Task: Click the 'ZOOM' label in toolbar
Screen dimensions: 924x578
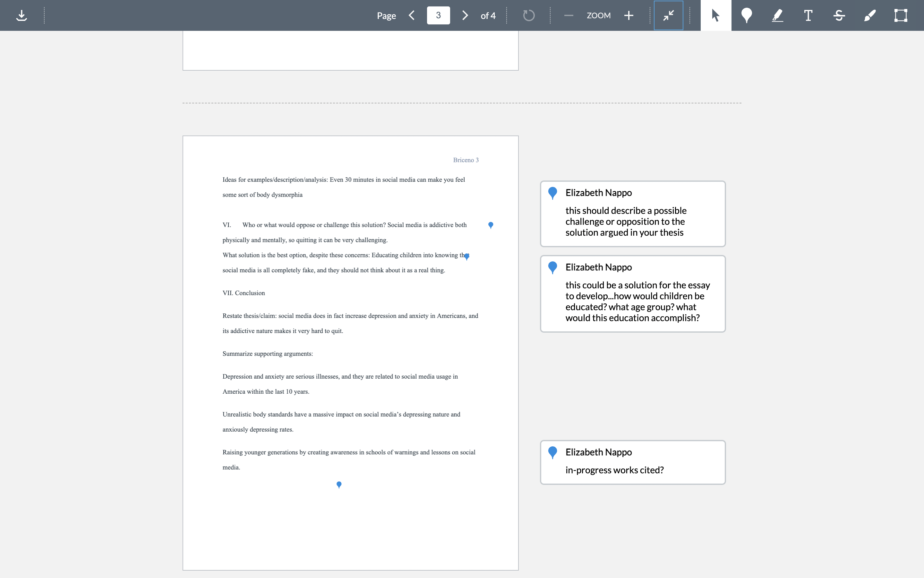Action: click(x=598, y=15)
